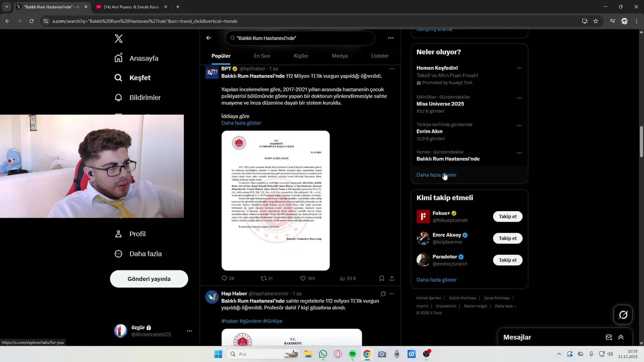The image size is (644, 362).
Task: Show more trends via Daha fazla göster
Action: 436,175
